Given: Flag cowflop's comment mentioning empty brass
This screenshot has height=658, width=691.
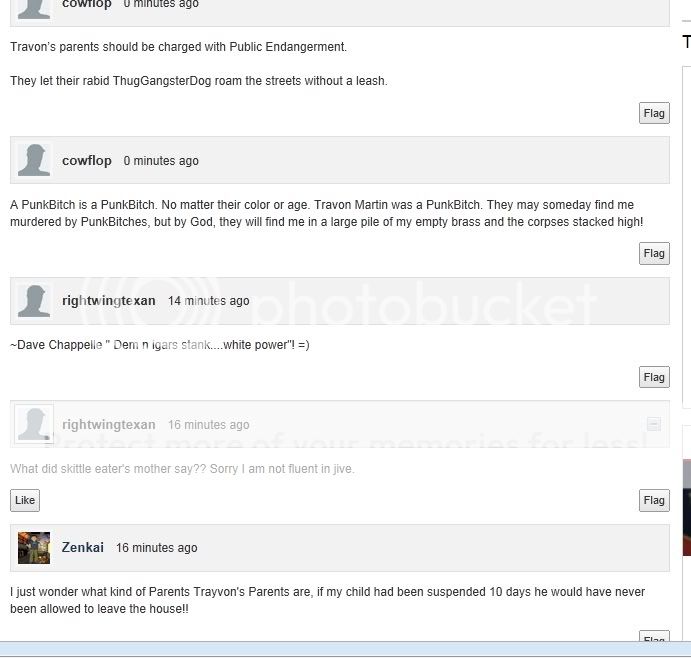Looking at the screenshot, I should coord(654,253).
